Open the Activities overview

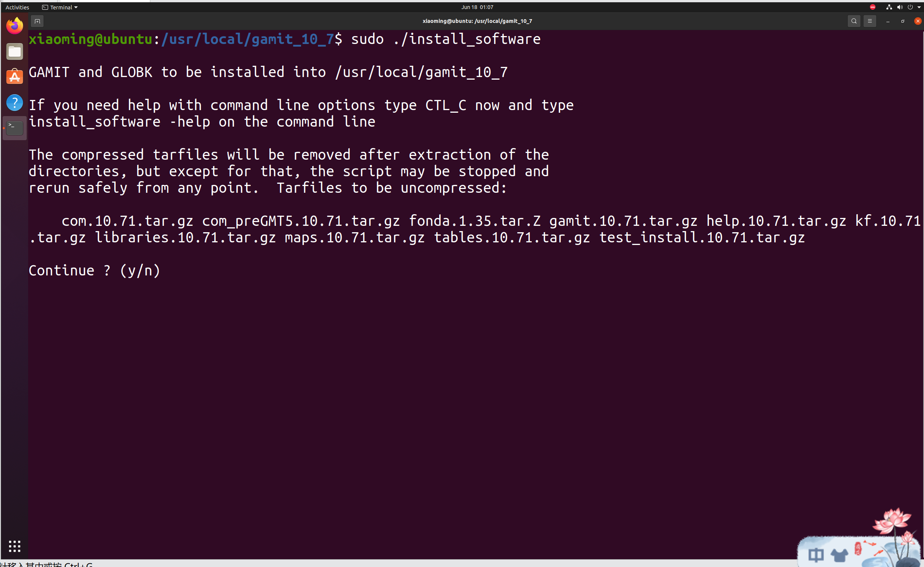(17, 7)
